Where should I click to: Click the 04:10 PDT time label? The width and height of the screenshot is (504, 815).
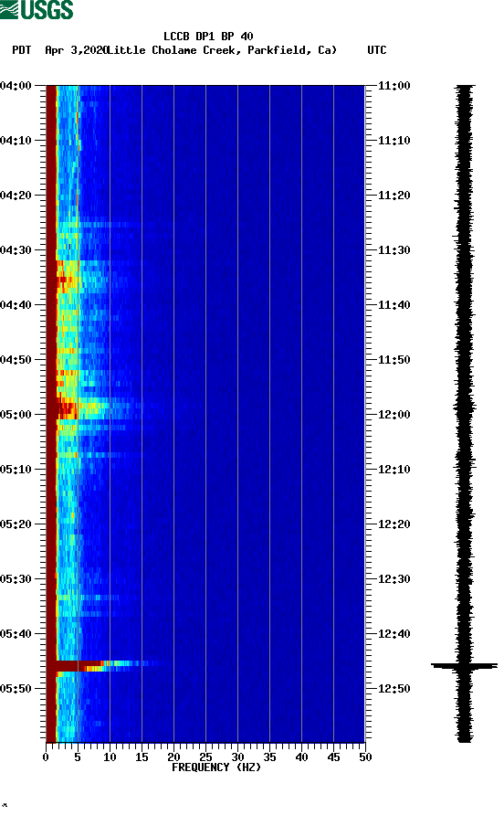pos(16,141)
